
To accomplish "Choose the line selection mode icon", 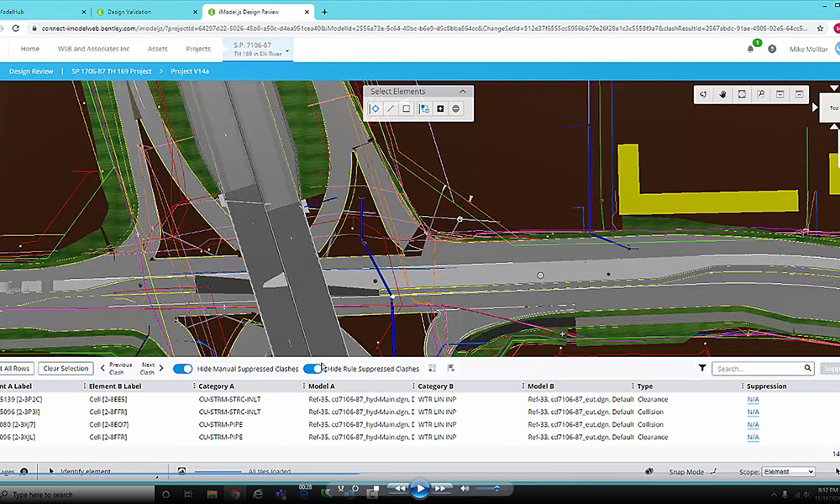I will [391, 108].
